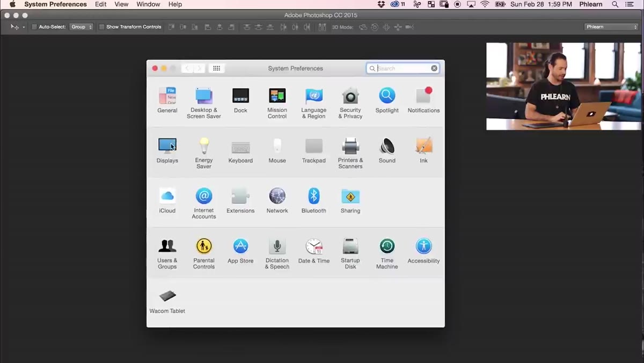Open the Notifications preferences pane
This screenshot has height=363, width=644.
[x=423, y=100]
